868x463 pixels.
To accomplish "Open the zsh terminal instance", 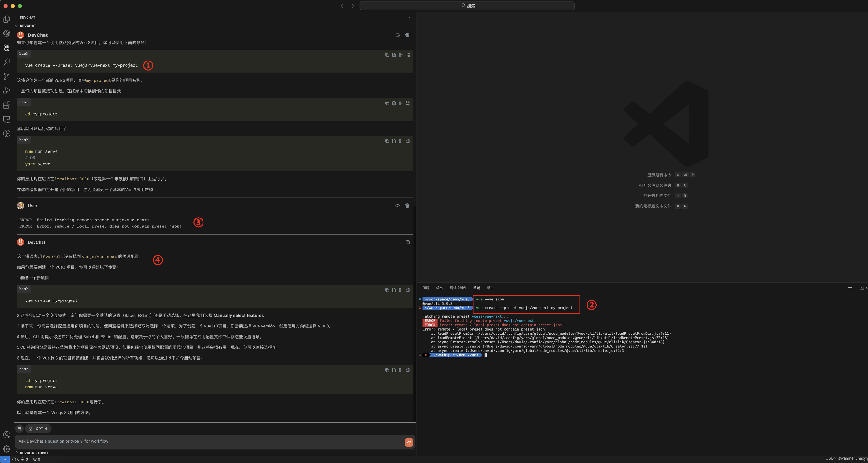I will [x=863, y=288].
